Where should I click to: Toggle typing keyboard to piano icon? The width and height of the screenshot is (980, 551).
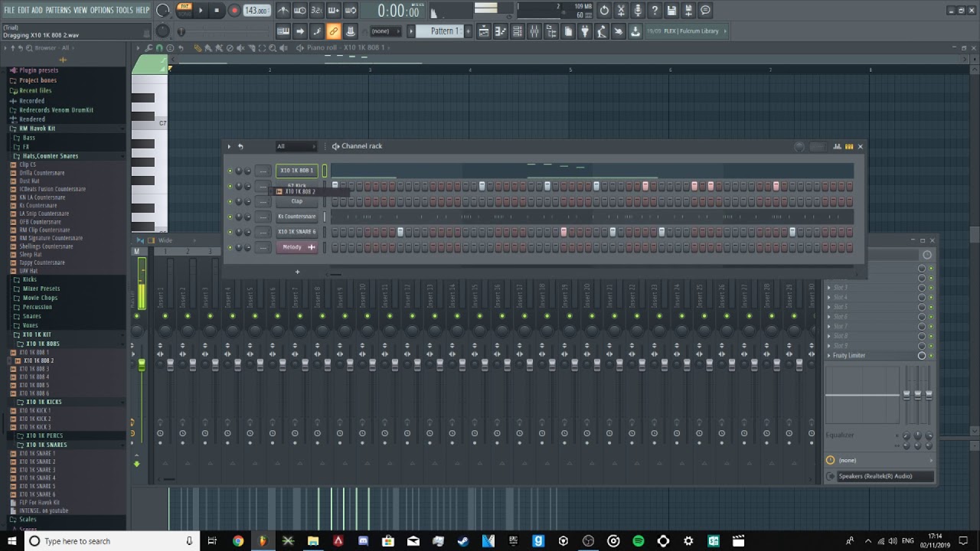(x=283, y=31)
